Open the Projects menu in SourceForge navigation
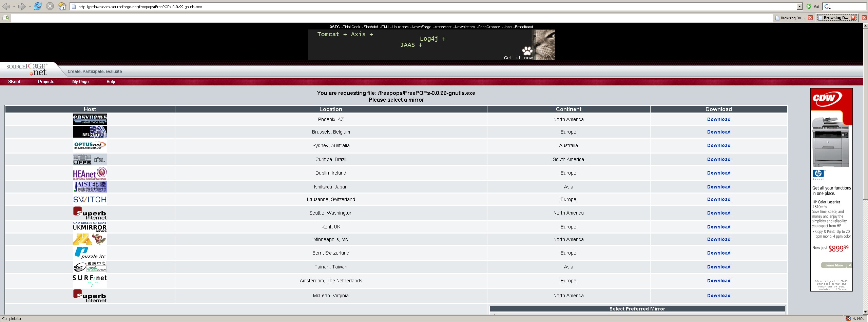868x322 pixels. click(x=46, y=82)
